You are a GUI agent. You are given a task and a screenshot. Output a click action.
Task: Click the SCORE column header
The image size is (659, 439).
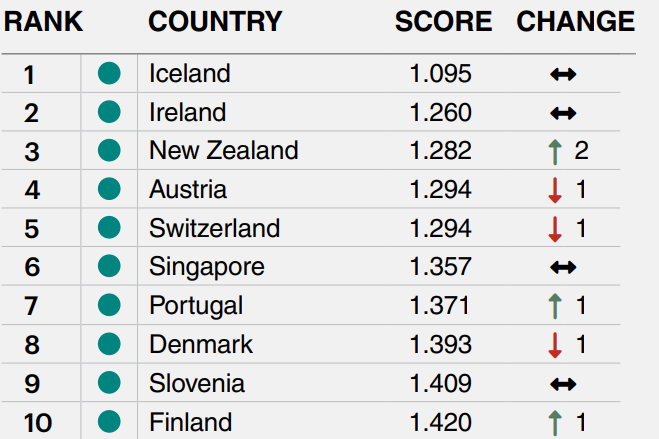coord(443,21)
